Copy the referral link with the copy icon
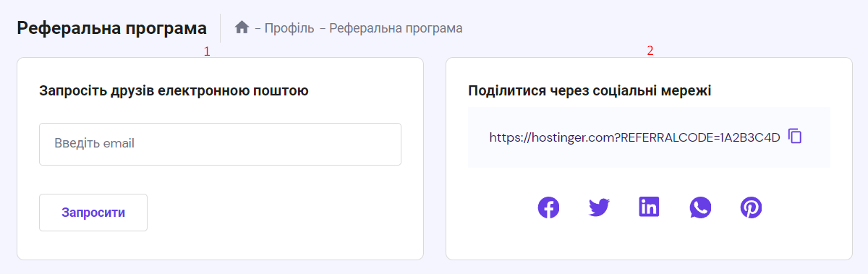This screenshot has height=274, width=868. pyautogui.click(x=795, y=136)
